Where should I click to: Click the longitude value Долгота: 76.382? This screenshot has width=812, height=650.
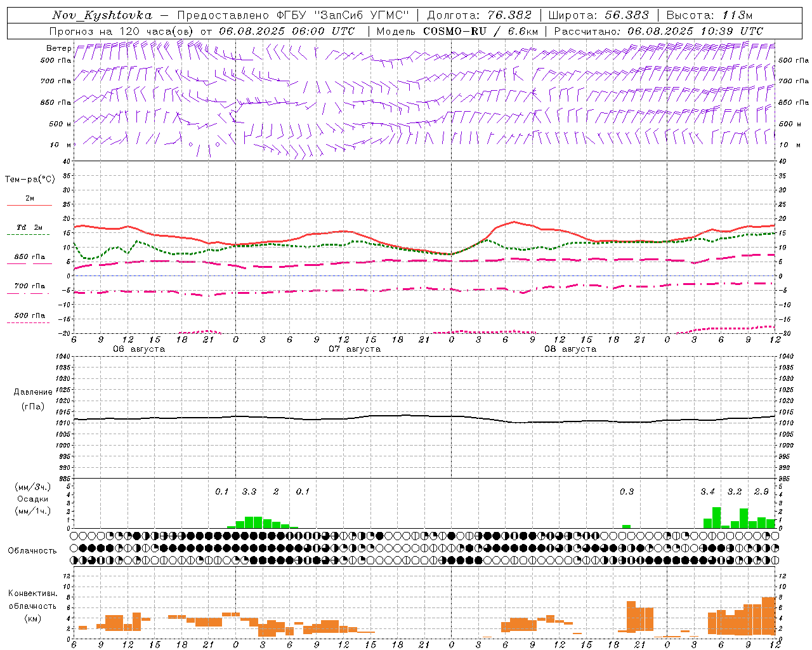[479, 15]
